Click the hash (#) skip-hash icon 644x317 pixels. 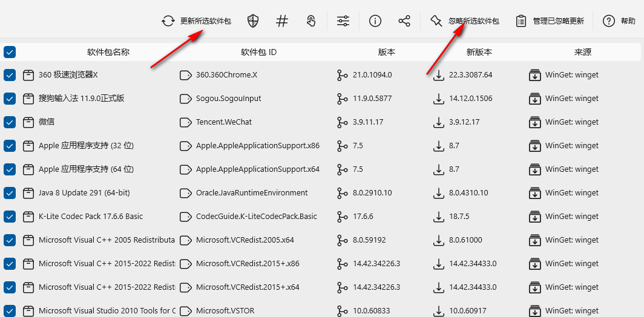click(282, 21)
